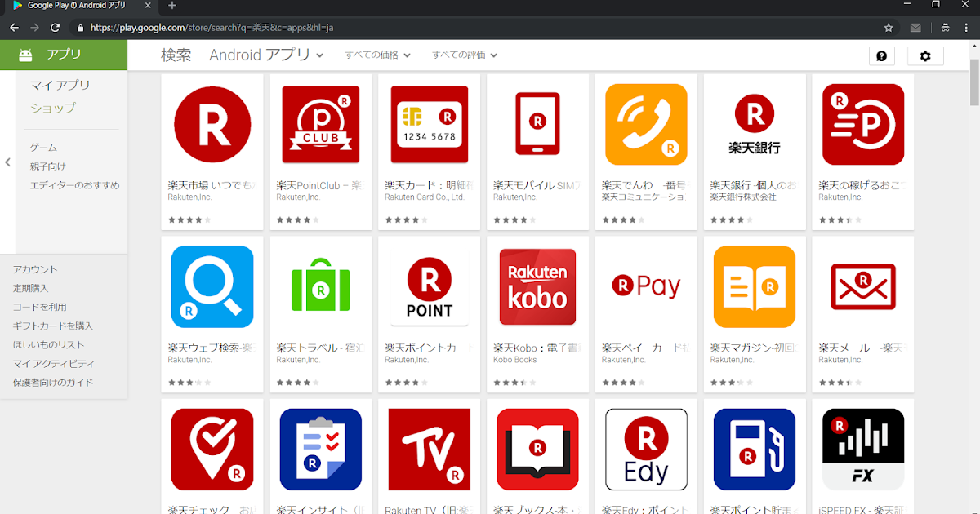980x514 pixels.
Task: Open a new browser tab
Action: [x=172, y=6]
